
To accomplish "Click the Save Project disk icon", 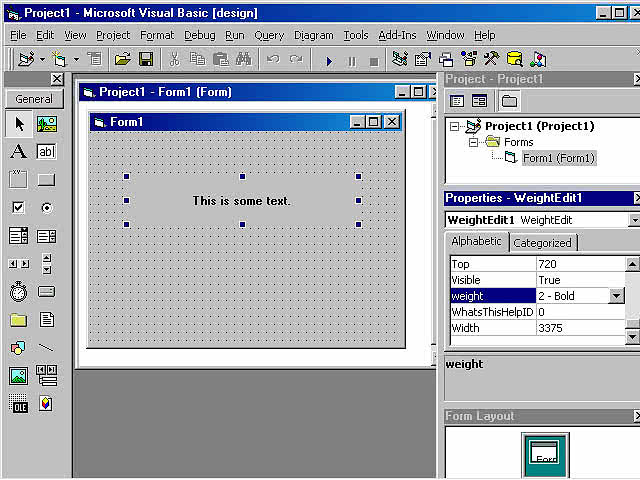I will [x=146, y=60].
